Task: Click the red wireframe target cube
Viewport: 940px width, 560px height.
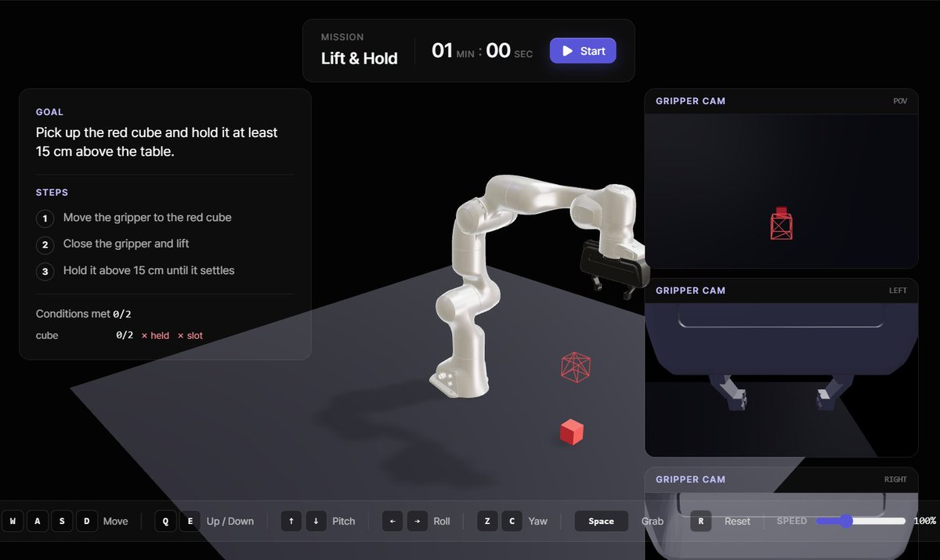Action: [576, 367]
